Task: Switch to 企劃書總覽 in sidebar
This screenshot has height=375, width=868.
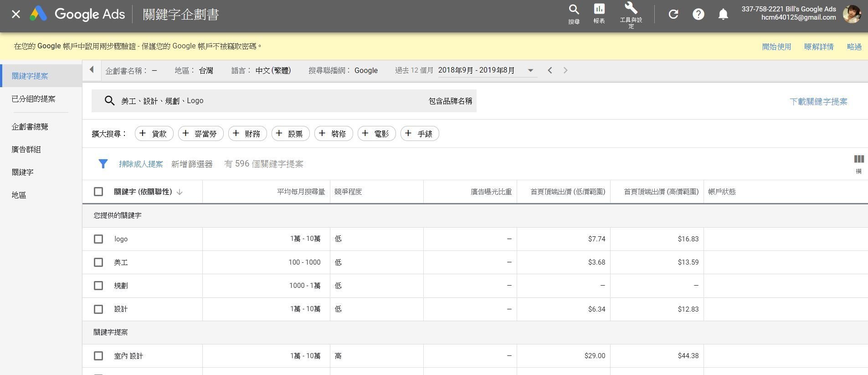Action: [x=30, y=127]
